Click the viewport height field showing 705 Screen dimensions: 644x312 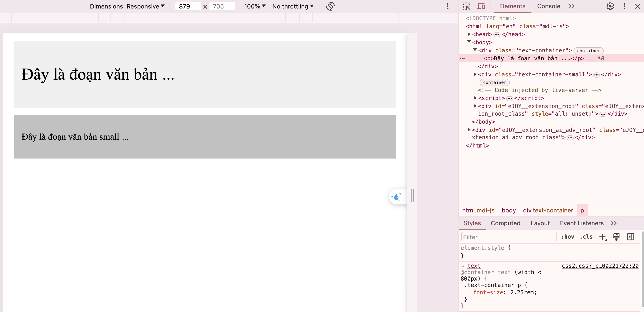[x=222, y=6]
